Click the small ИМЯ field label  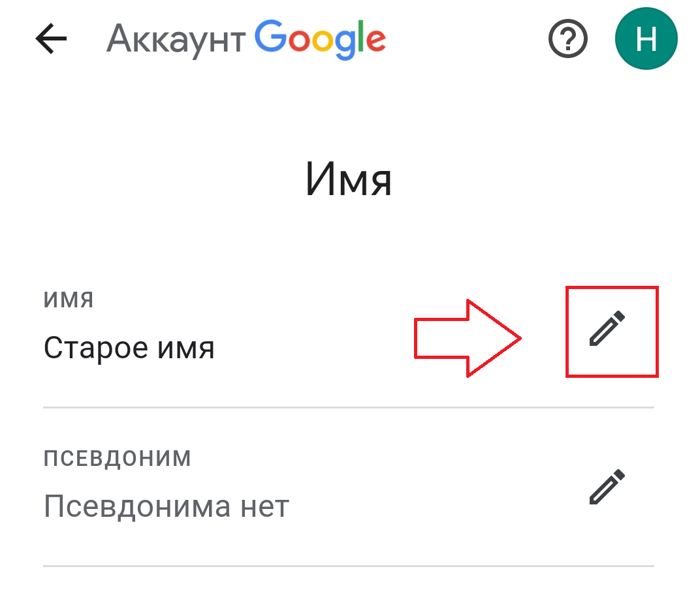click(x=69, y=300)
